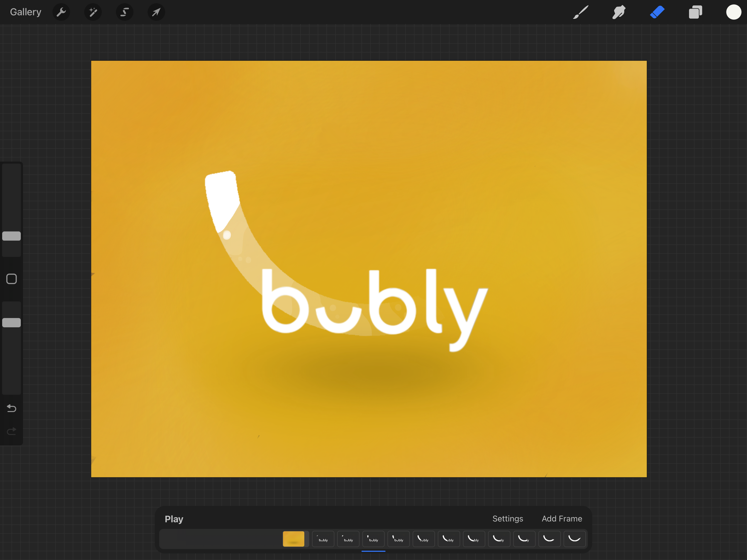The height and width of the screenshot is (560, 747).
Task: Select the yellow background frame thumbnail
Action: 293,539
